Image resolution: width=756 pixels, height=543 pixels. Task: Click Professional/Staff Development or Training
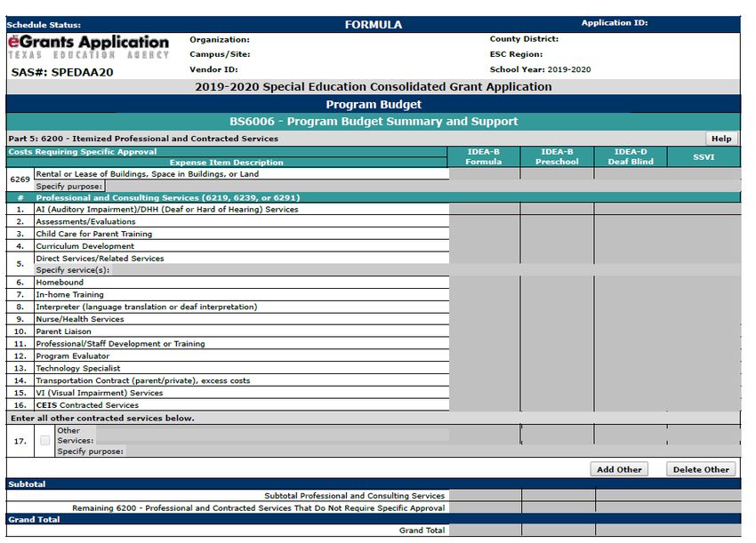pyautogui.click(x=120, y=344)
